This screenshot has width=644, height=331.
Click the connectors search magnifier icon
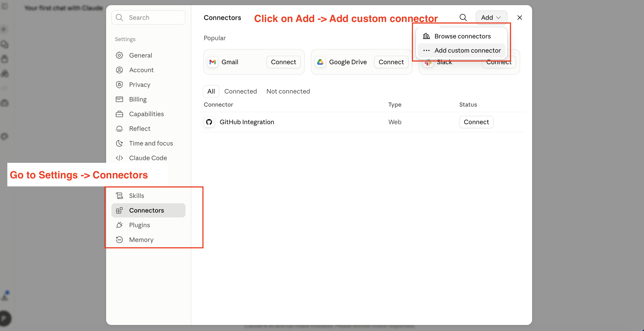click(x=463, y=18)
